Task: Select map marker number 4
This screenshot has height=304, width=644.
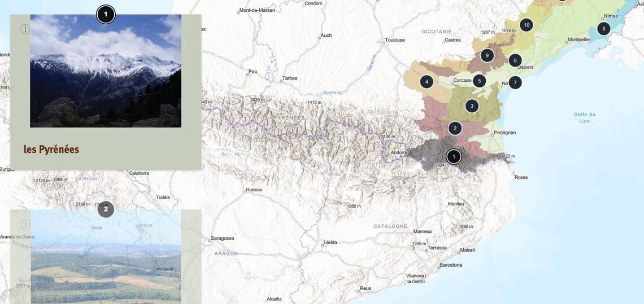Action: [427, 82]
